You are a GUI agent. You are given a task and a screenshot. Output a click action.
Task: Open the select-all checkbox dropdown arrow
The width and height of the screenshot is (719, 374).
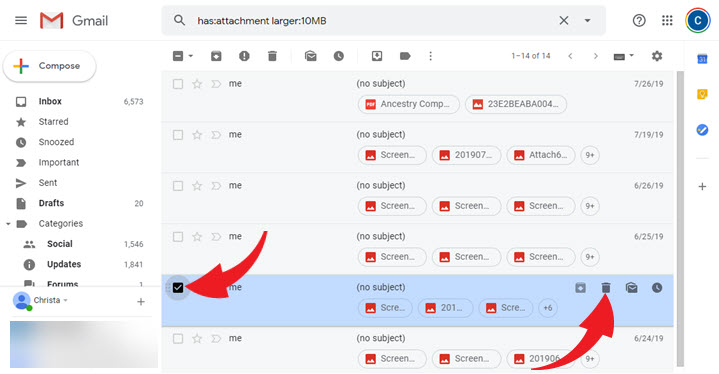coord(191,56)
